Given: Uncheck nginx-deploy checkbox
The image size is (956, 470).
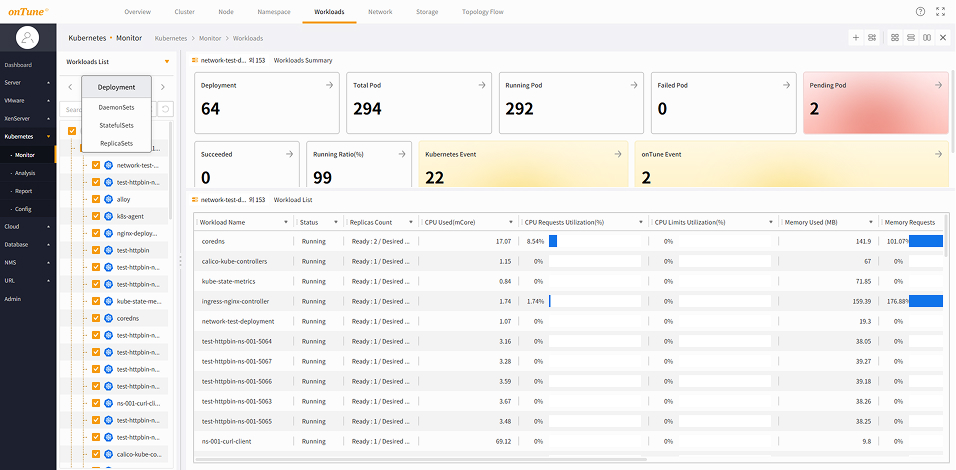Looking at the screenshot, I should pos(96,233).
